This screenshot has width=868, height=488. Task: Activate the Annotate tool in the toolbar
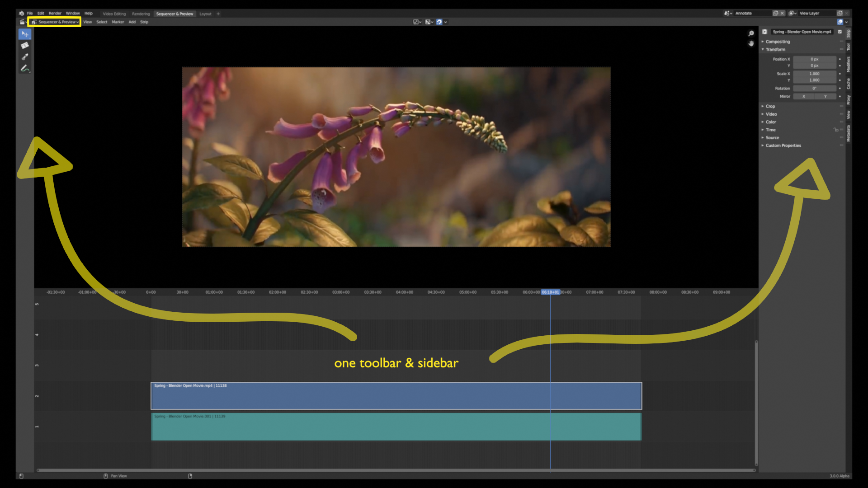[25, 68]
